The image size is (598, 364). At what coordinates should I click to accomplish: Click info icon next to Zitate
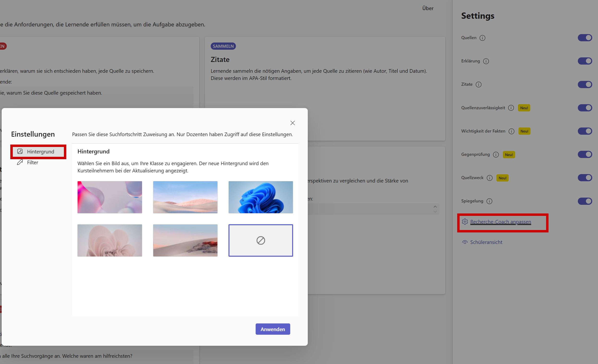coord(478,84)
